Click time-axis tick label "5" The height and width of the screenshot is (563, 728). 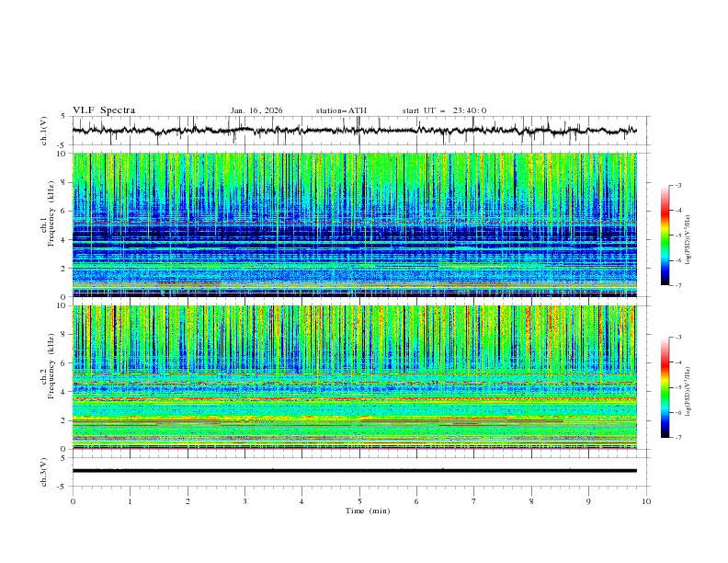pos(359,501)
